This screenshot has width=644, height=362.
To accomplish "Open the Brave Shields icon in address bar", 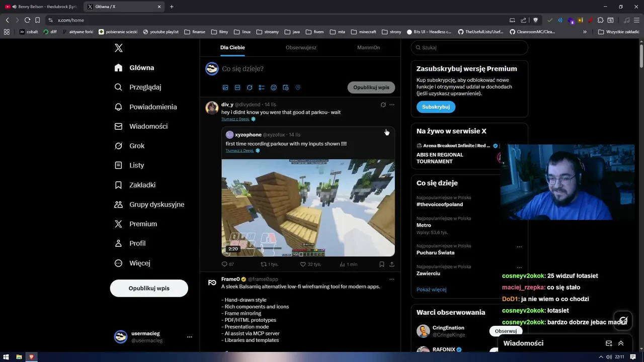I will click(x=535, y=20).
